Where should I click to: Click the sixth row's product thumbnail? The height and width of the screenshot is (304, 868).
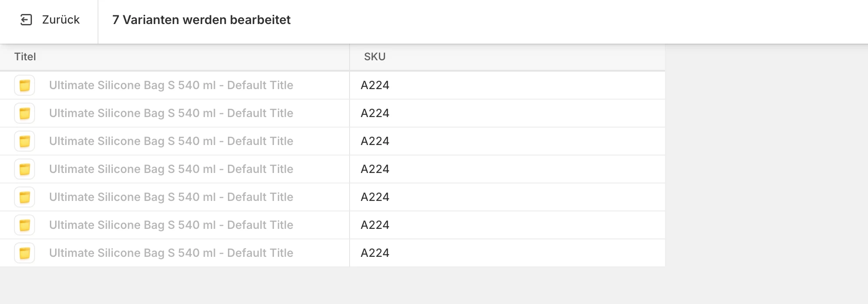pyautogui.click(x=24, y=225)
